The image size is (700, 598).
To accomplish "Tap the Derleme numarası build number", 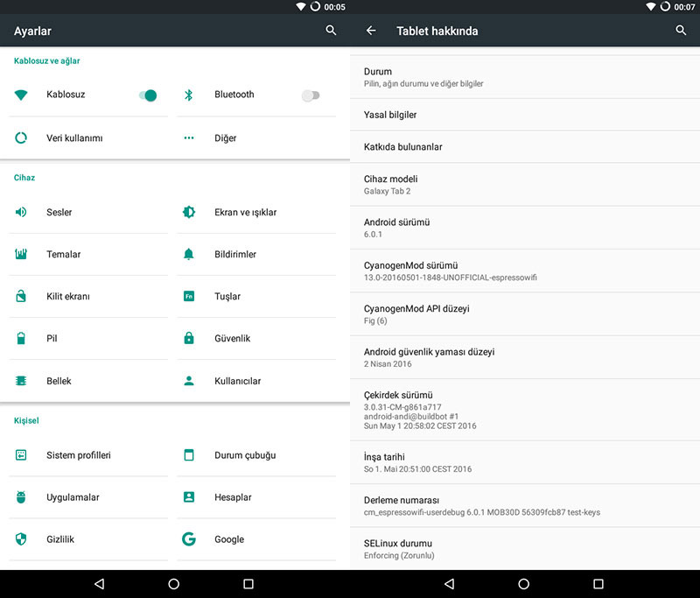I will (525, 505).
